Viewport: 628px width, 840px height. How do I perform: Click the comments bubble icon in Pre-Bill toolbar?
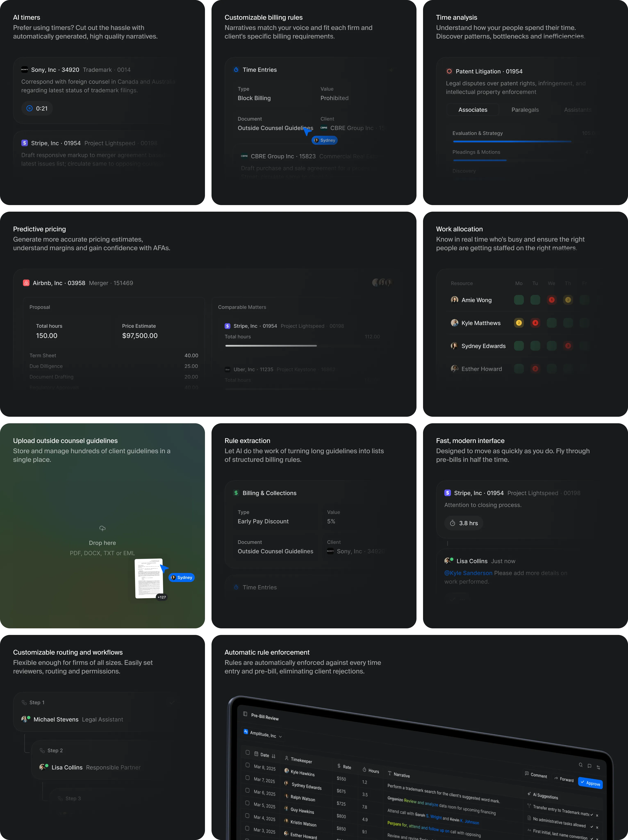click(x=589, y=766)
